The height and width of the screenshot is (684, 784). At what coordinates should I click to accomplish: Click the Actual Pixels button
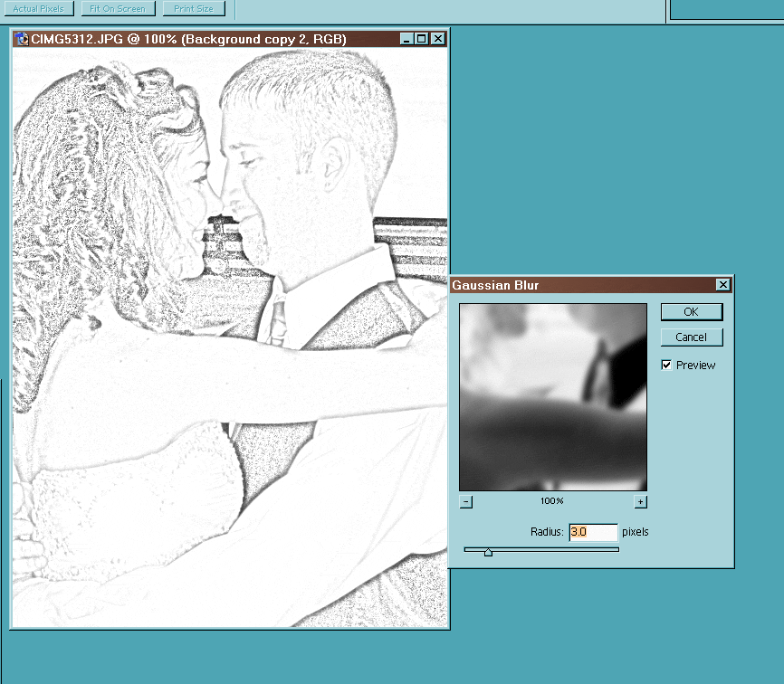point(38,8)
